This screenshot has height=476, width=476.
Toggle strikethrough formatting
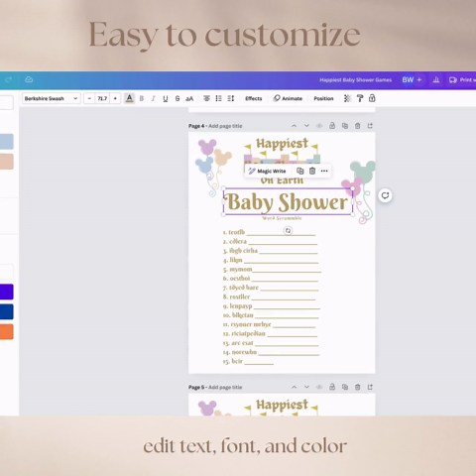point(178,98)
